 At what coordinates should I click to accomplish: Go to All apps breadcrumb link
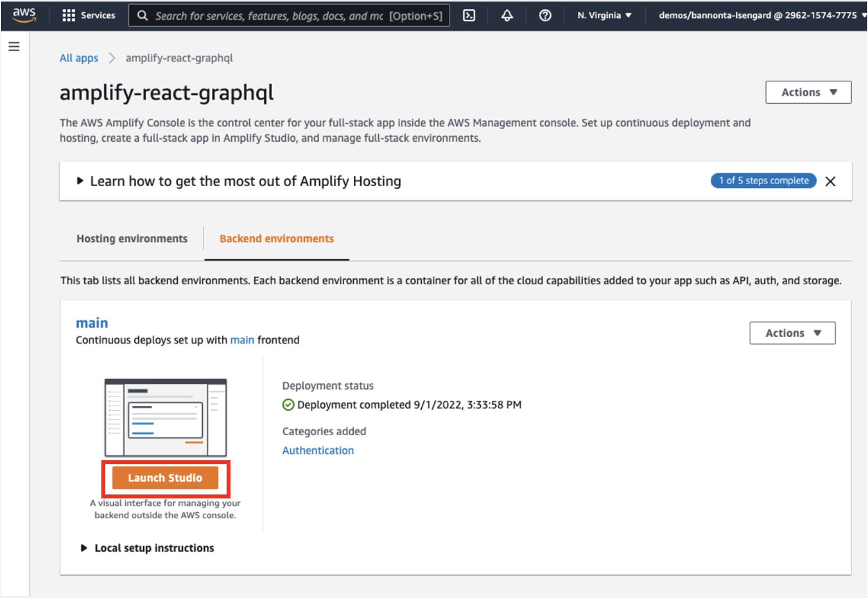(x=79, y=58)
